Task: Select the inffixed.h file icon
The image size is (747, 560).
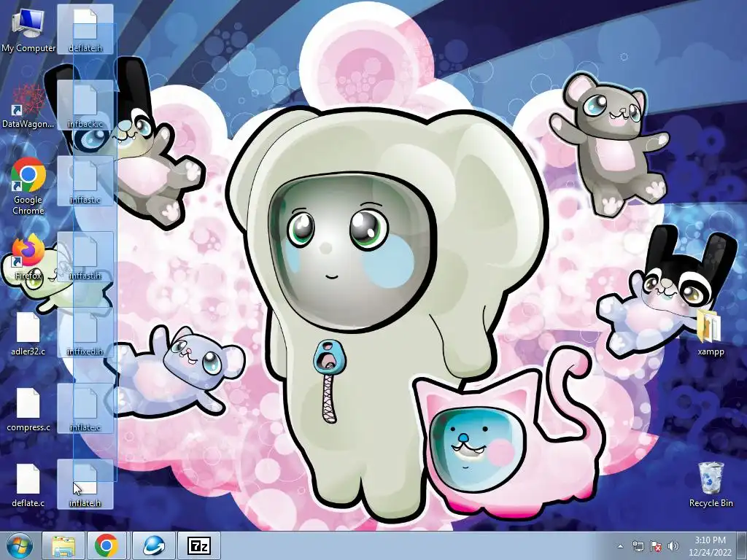Action: [x=85, y=332]
